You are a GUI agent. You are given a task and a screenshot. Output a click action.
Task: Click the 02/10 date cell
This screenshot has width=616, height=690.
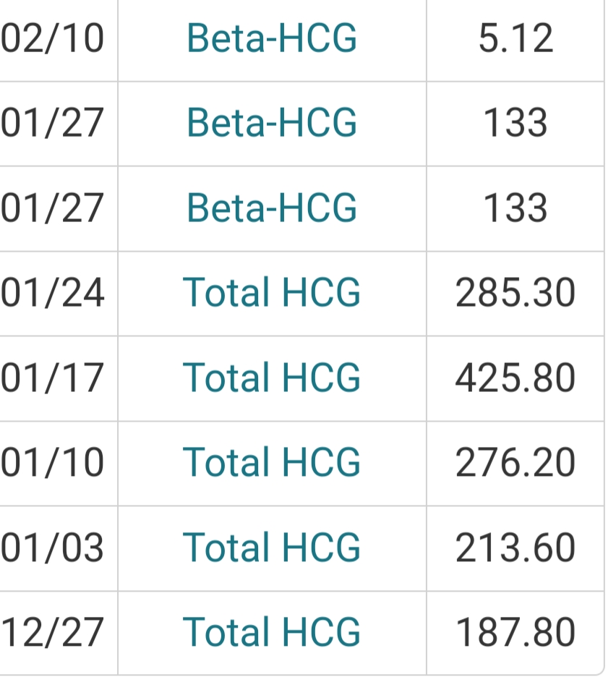coord(52,38)
